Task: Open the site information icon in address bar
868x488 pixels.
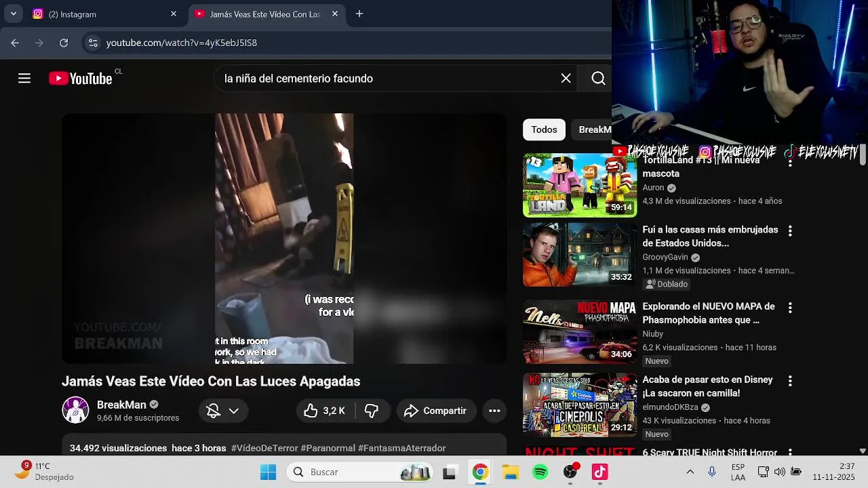Action: pos(93,43)
